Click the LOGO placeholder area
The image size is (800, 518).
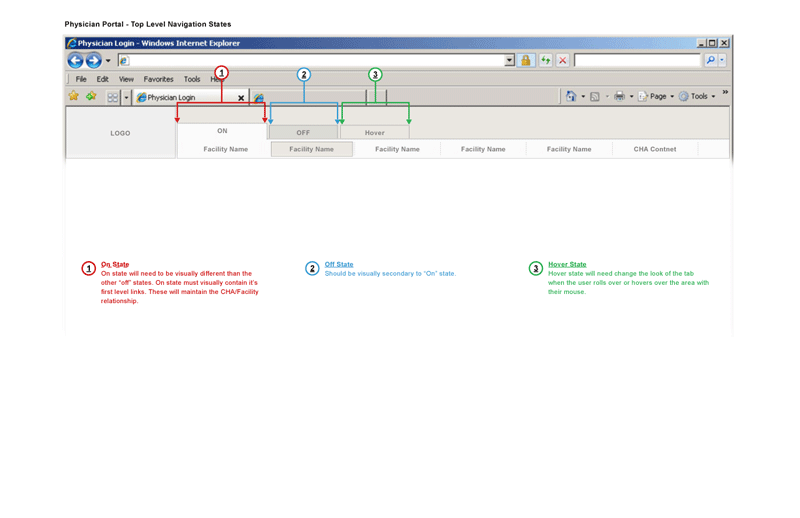[120, 133]
